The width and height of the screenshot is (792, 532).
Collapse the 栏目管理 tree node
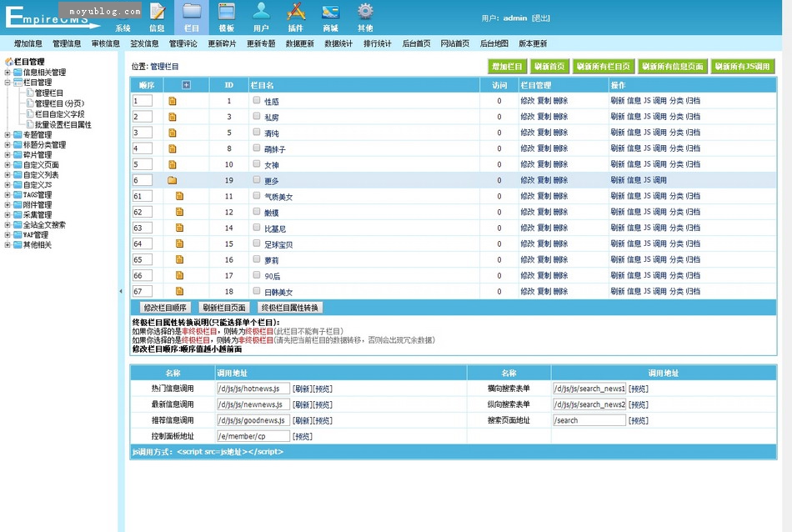(x=8, y=83)
